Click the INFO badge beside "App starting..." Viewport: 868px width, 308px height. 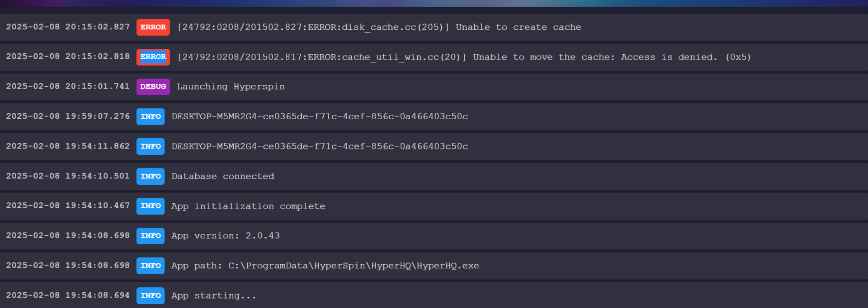point(151,295)
